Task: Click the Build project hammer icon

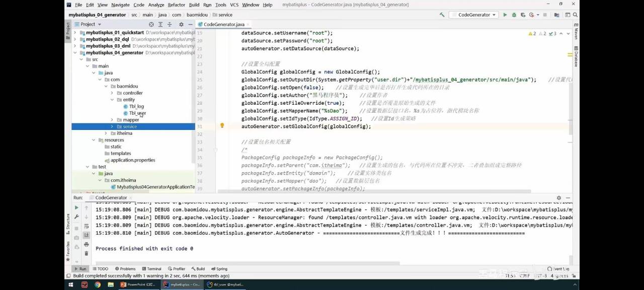Action: (x=442, y=15)
